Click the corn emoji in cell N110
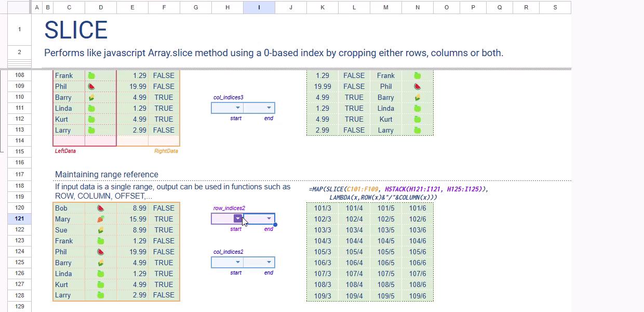 click(418, 97)
